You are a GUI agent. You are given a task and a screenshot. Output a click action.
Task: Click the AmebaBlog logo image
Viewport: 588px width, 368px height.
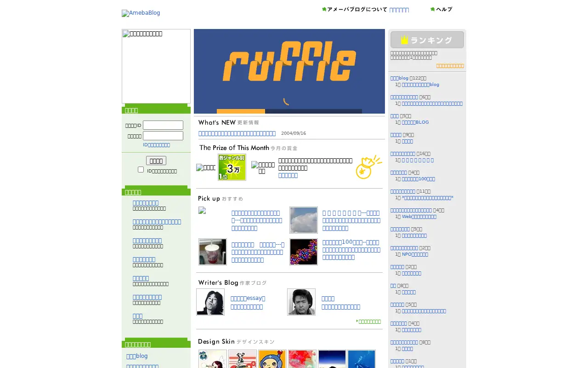point(141,13)
